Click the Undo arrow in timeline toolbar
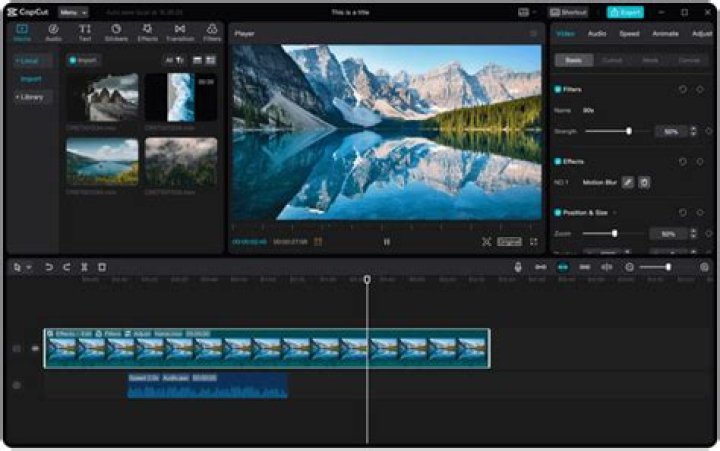This screenshot has width=720, height=451. click(x=49, y=267)
